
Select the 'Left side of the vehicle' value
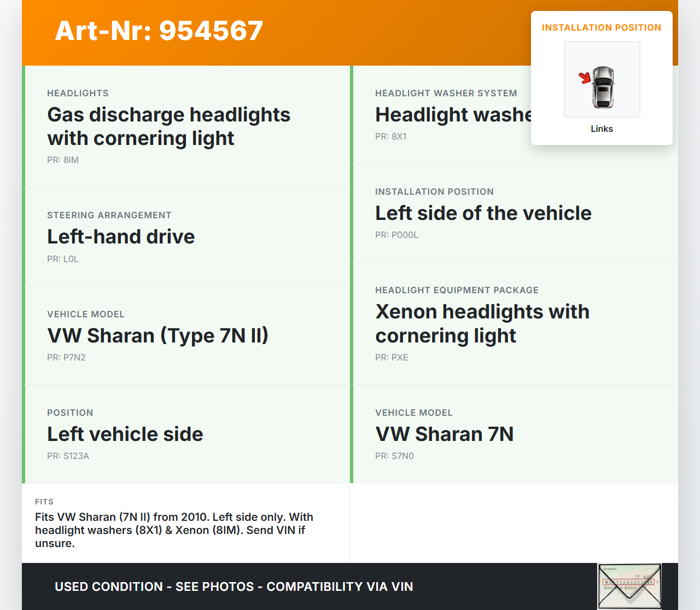[483, 213]
